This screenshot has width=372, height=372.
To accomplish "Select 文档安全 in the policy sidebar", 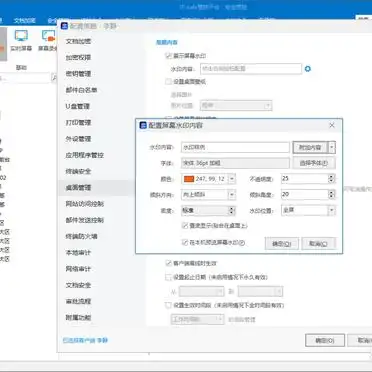I will point(78,285).
